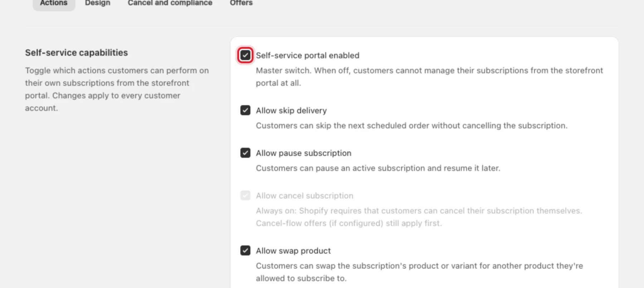Click the "Allow pause subscription" label text
Screen dimensions: 644x288
pyautogui.click(x=303, y=153)
